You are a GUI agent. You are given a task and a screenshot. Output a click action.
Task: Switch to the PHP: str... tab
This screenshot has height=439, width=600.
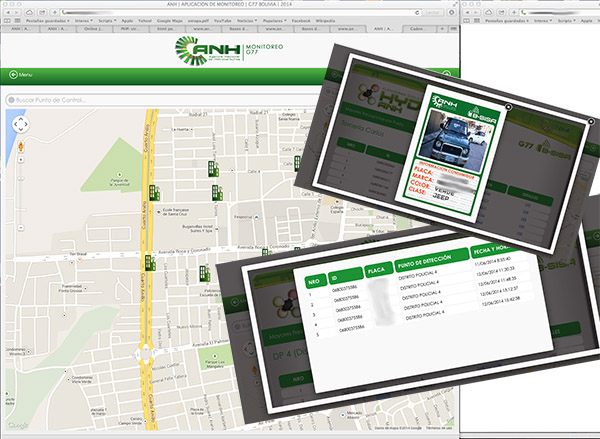(130, 29)
